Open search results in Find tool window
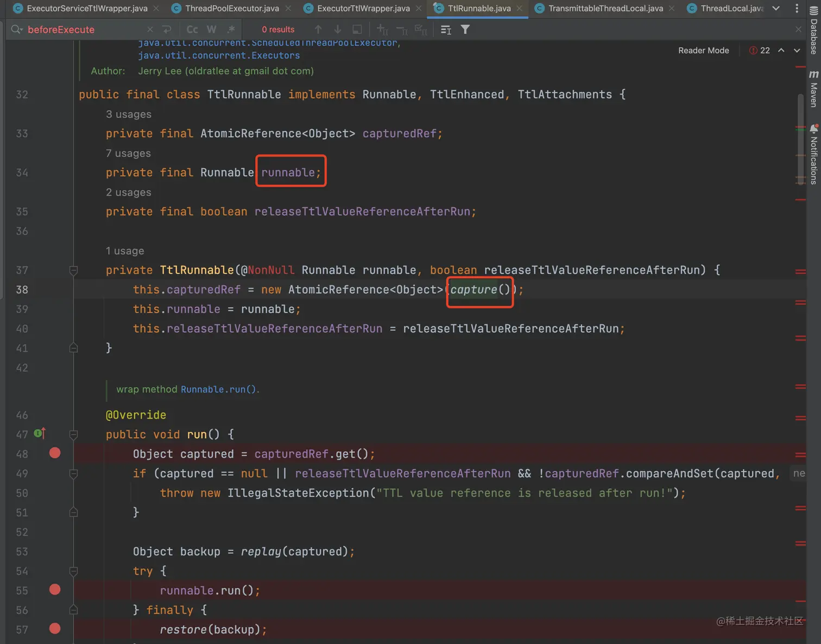This screenshot has width=821, height=644. (446, 29)
